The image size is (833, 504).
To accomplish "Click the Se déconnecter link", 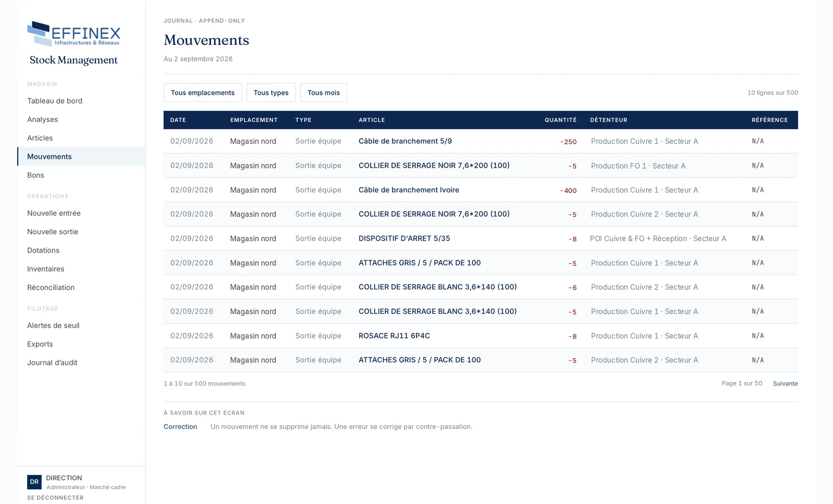I will (55, 498).
